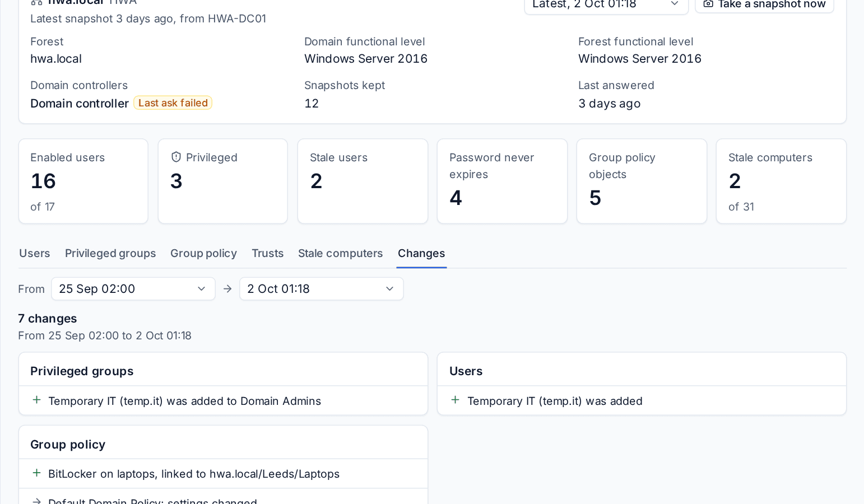864x504 pixels.
Task: Click the plus icon beside BitLocker on laptops
Action: coord(36,473)
